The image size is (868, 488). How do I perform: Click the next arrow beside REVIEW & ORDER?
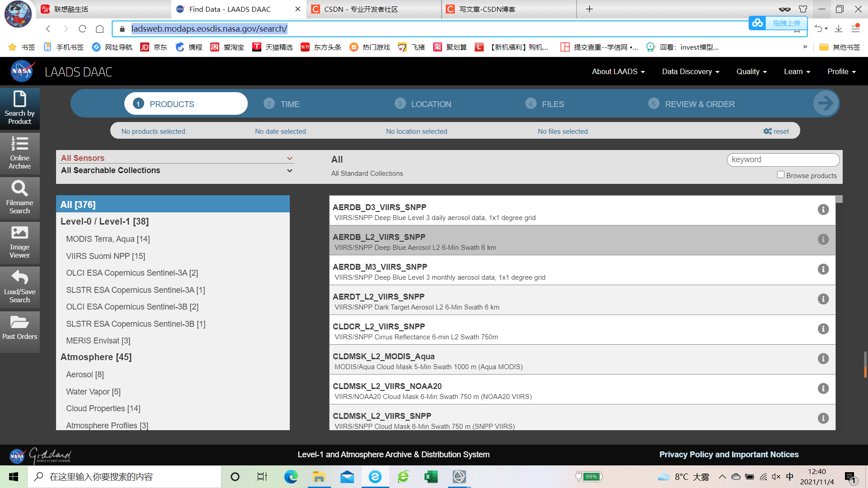click(x=826, y=103)
